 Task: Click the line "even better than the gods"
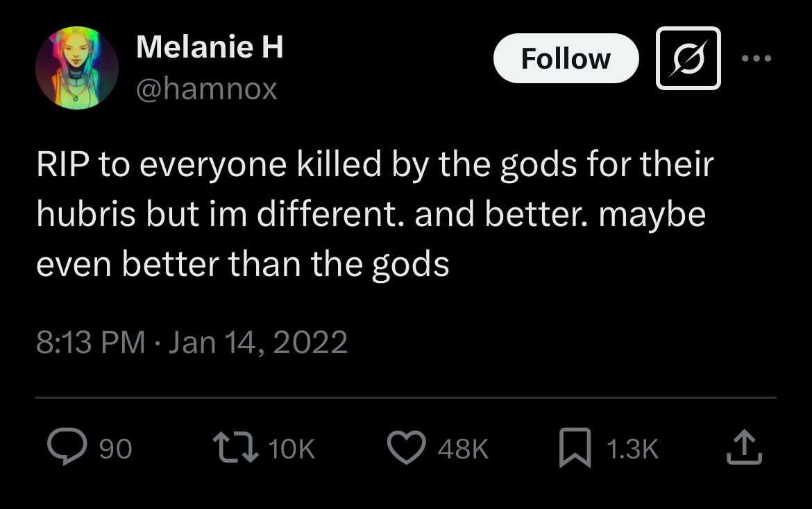(243, 265)
